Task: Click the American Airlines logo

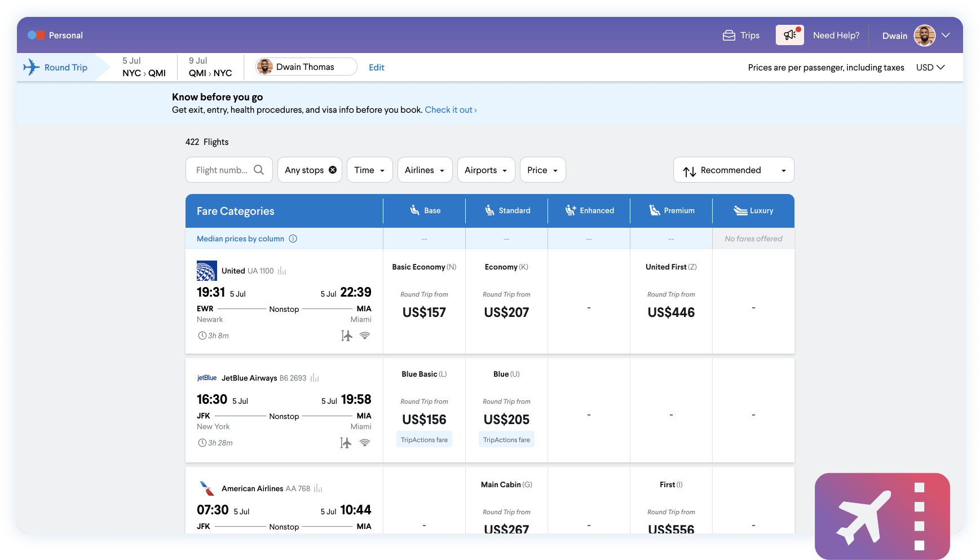Action: click(x=207, y=488)
